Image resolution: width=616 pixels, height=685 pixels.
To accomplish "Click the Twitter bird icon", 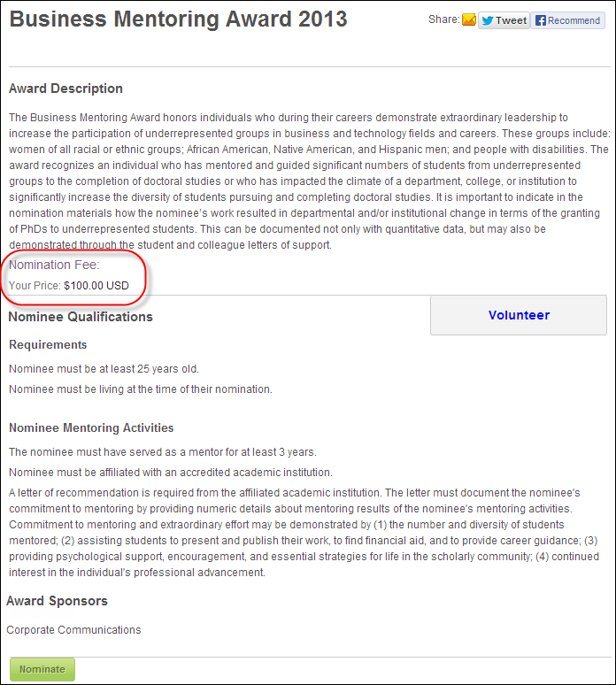I will [488, 20].
